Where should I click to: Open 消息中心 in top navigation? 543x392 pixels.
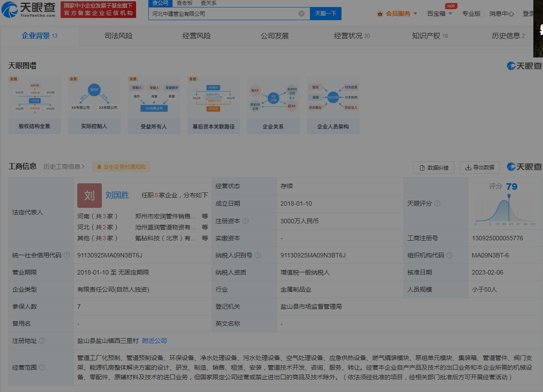pyautogui.click(x=502, y=14)
